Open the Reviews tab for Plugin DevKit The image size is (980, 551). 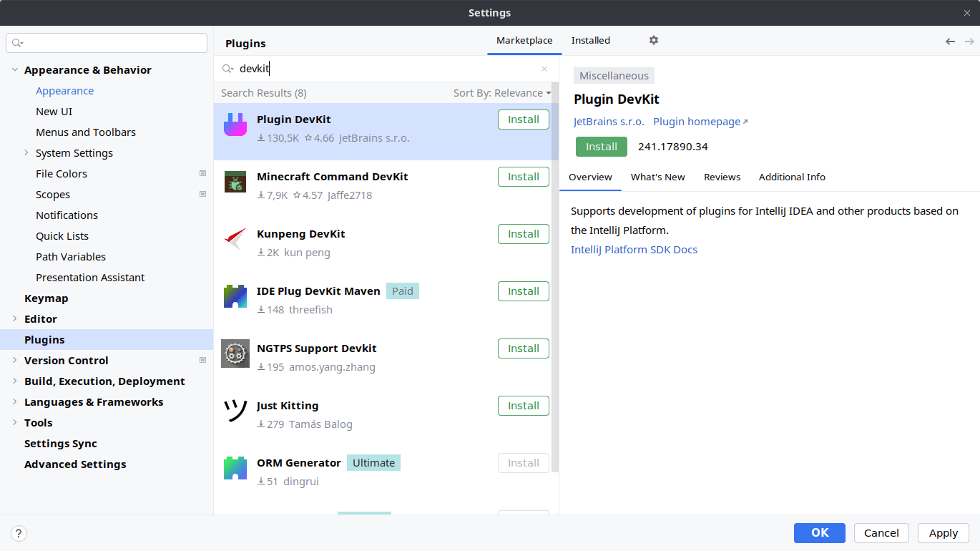pos(722,177)
